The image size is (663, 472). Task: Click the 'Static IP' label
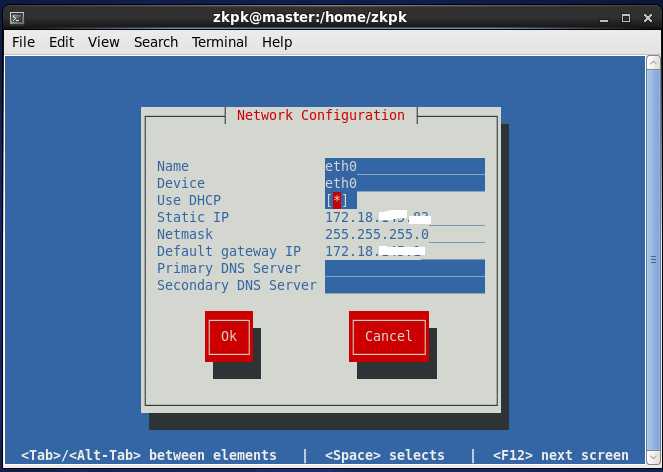point(193,217)
